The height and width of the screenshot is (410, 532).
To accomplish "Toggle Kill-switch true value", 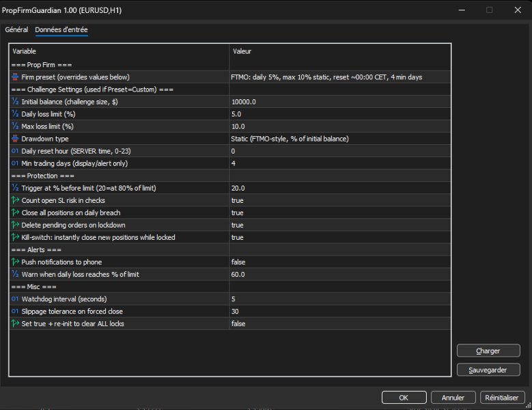I will pyautogui.click(x=340, y=237).
